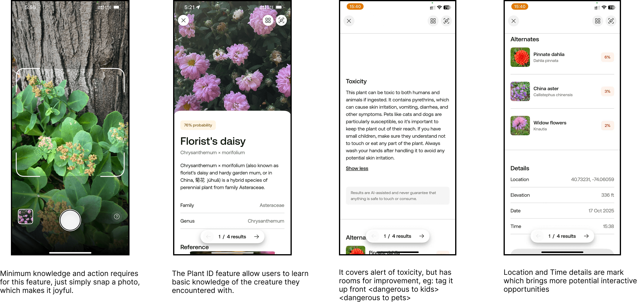Tap the 6% probability badge
The height and width of the screenshot is (302, 644).
coord(607,57)
